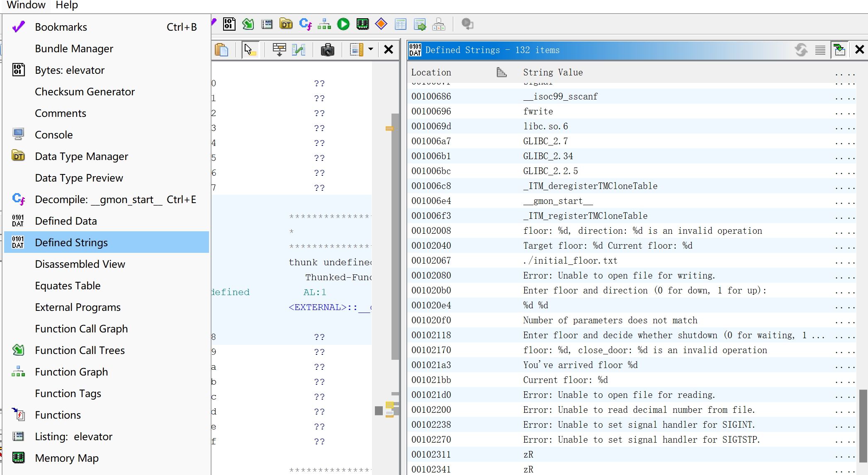
Task: Open Console from the Window menu
Action: pos(106,135)
